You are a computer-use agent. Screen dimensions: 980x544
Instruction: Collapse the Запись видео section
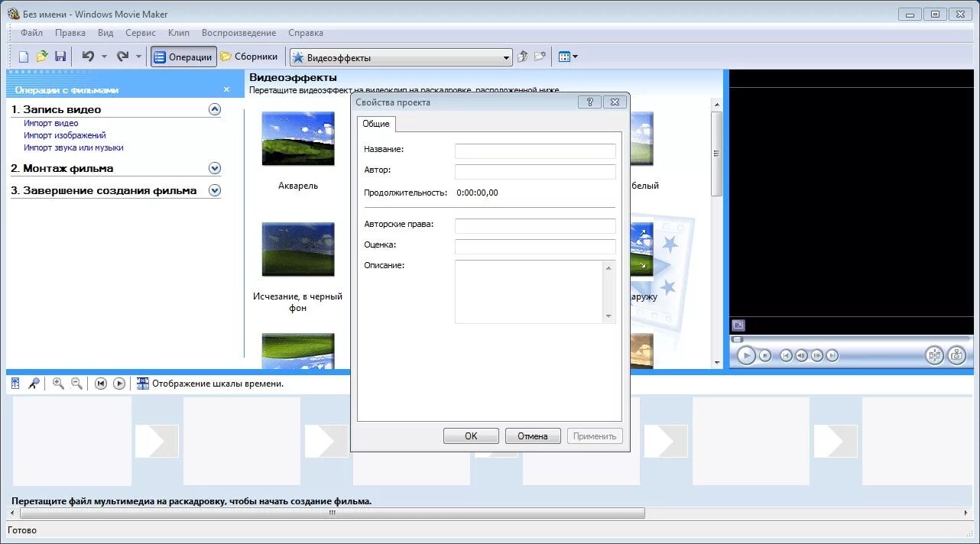click(x=215, y=108)
